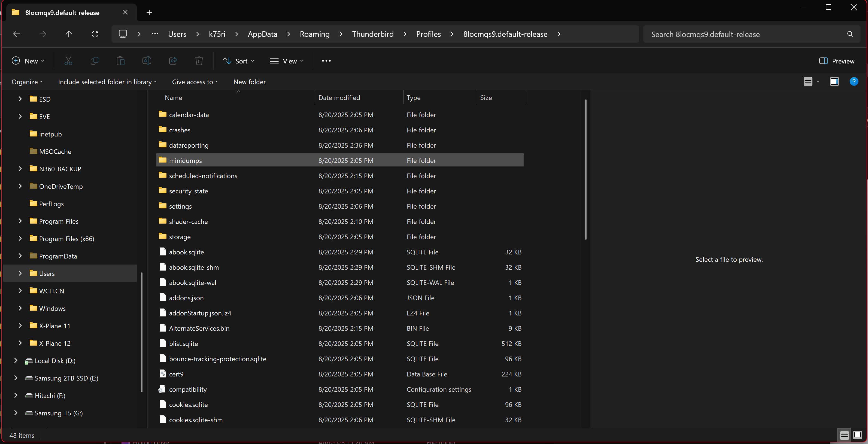Image resolution: width=868 pixels, height=444 pixels.
Task: Refresh the current folder view
Action: click(x=95, y=34)
